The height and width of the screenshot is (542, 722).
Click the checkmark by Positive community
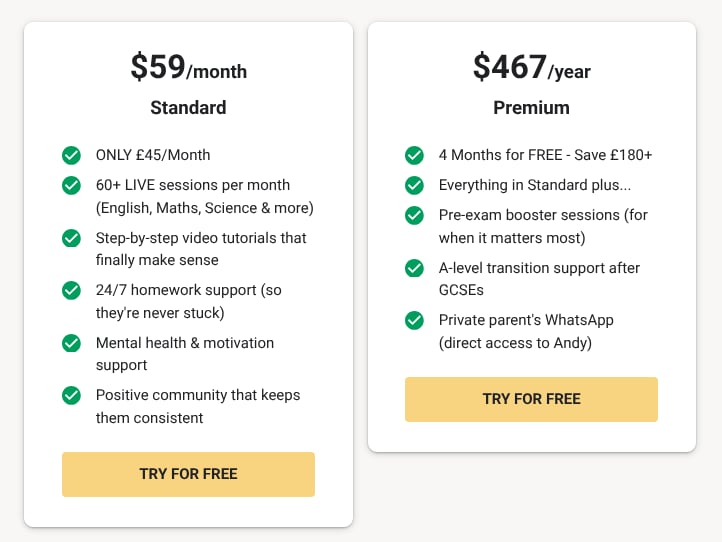[71, 395]
